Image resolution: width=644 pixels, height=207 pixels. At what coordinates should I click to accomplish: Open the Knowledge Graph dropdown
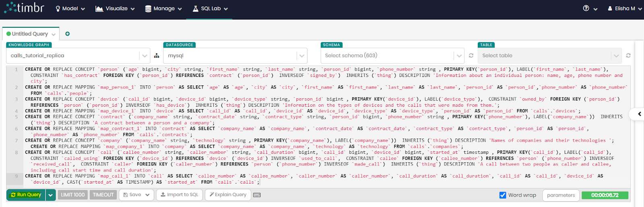point(144,56)
